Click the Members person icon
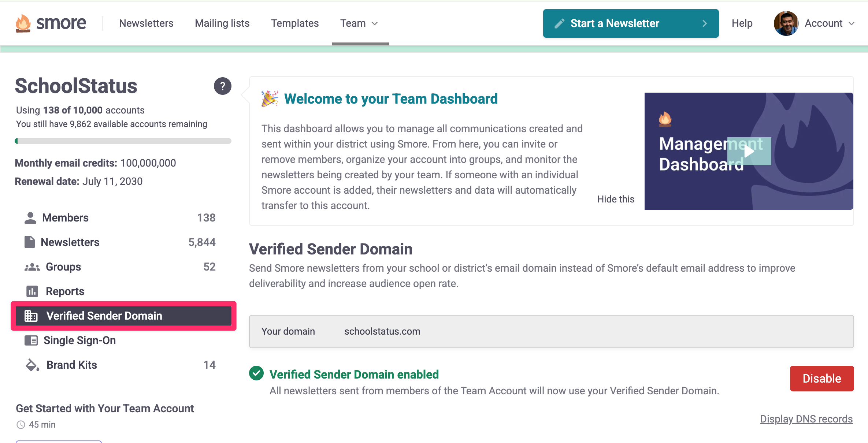The height and width of the screenshot is (443, 868). pos(30,218)
